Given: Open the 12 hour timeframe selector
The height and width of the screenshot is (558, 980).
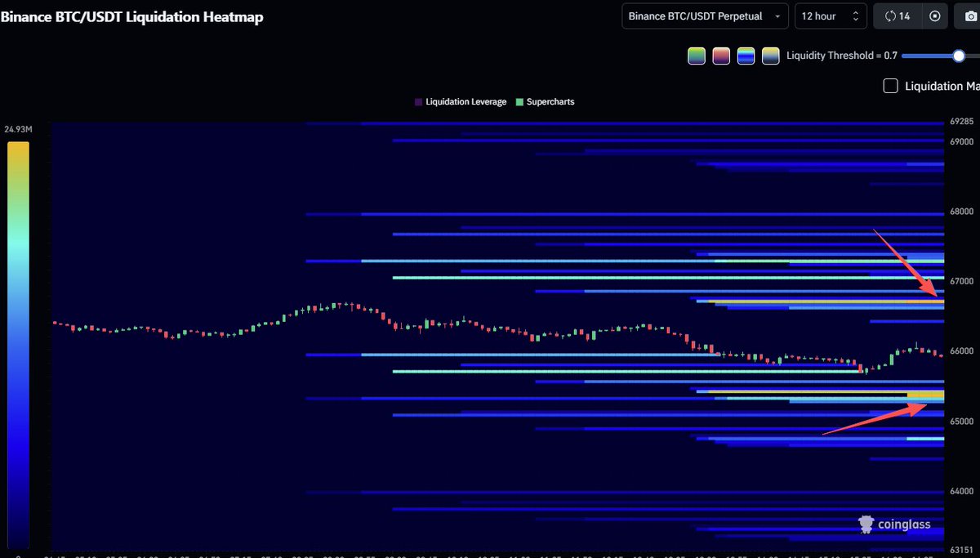Looking at the screenshot, I should (x=830, y=16).
